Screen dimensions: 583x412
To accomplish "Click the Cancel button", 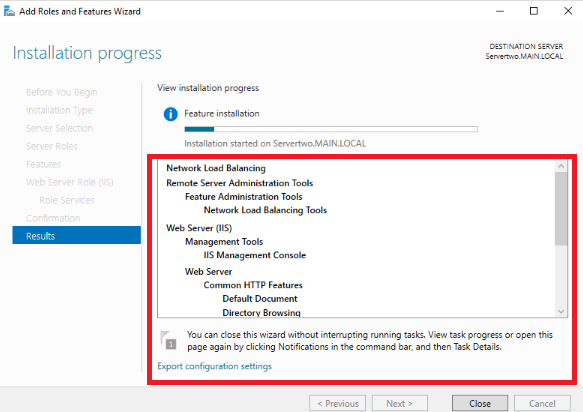I will pyautogui.click(x=542, y=403).
